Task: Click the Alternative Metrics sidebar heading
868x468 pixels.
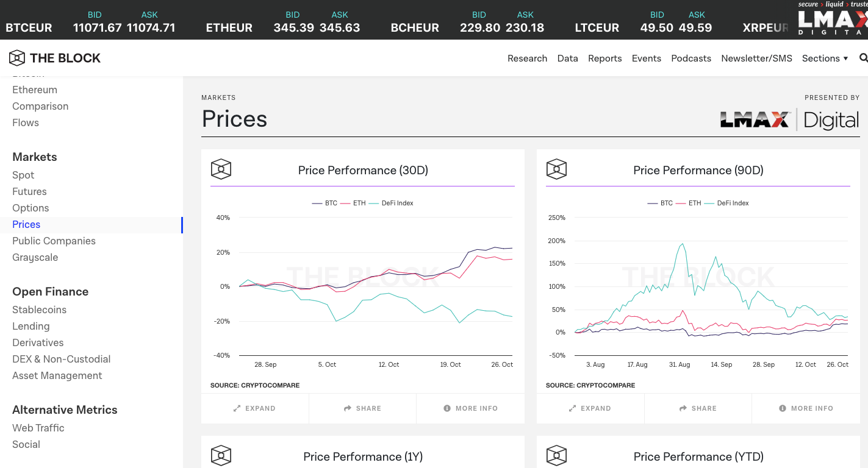Action: [x=65, y=409]
